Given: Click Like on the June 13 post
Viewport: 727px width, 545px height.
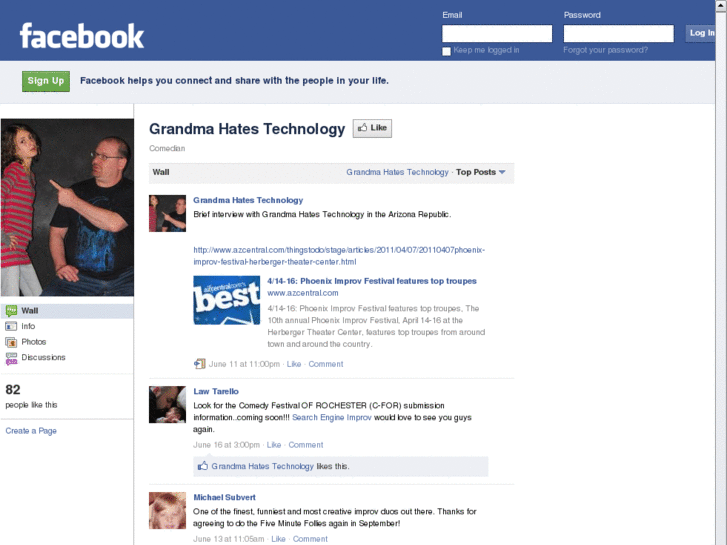Looking at the screenshot, I should (278, 539).
